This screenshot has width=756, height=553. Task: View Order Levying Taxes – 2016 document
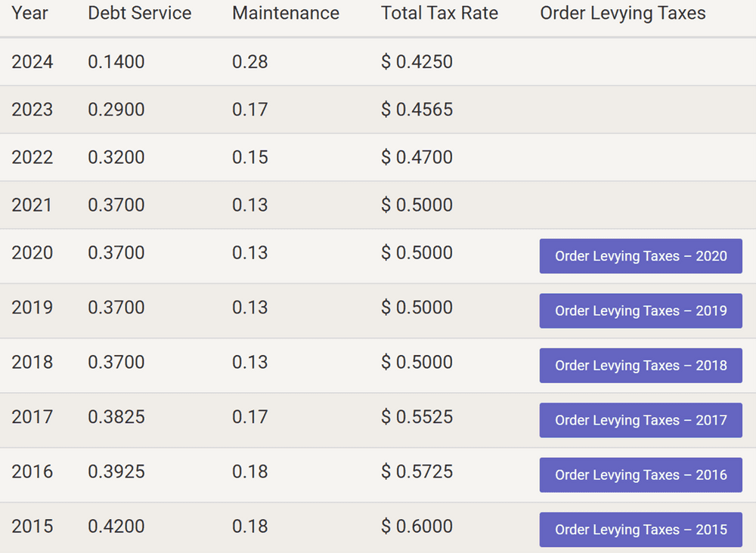coord(640,475)
